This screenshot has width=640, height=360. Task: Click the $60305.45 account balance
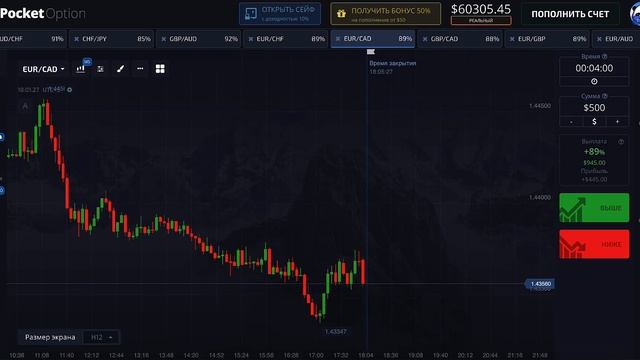coord(481,9)
